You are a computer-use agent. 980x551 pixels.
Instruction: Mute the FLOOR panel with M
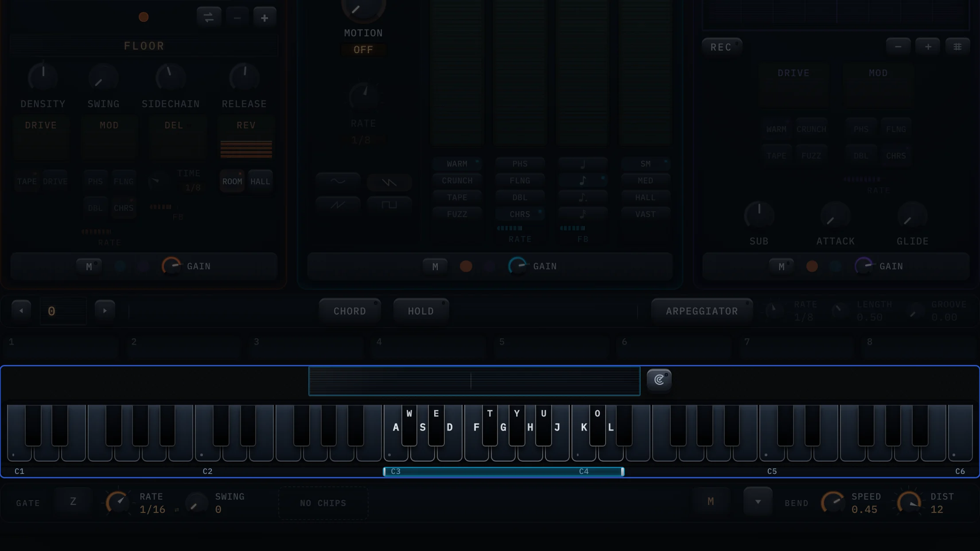click(89, 267)
